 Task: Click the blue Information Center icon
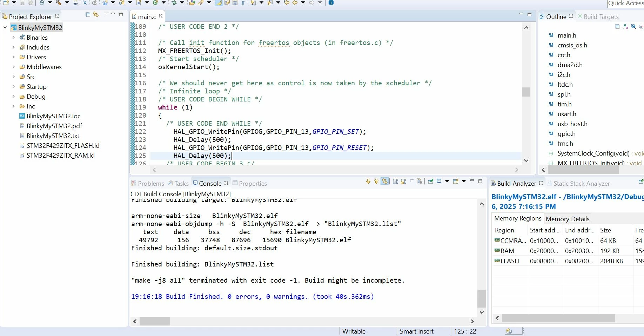click(x=331, y=3)
